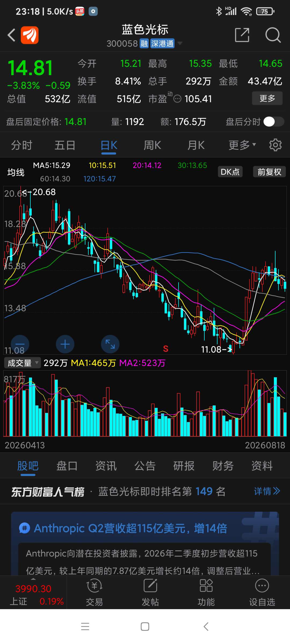
Task: Tap the back arrow icon
Action: point(11,35)
